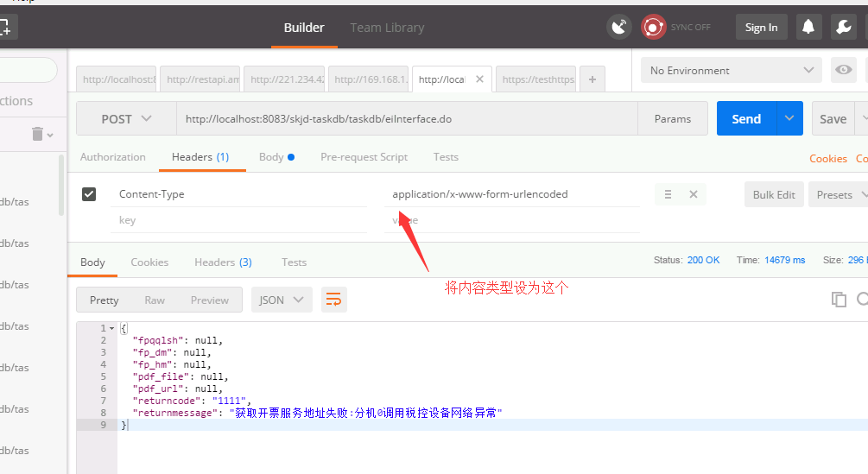Select the response Body tab

(92, 262)
